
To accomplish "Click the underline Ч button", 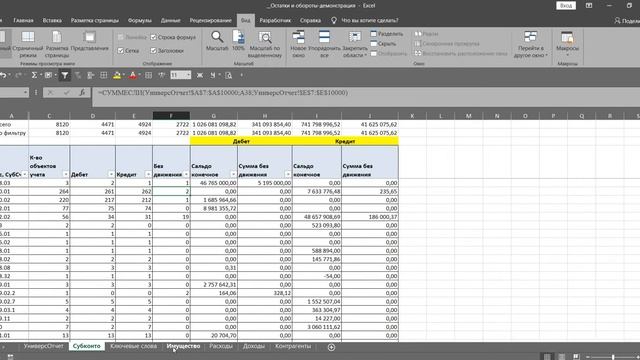I will 213,75.
